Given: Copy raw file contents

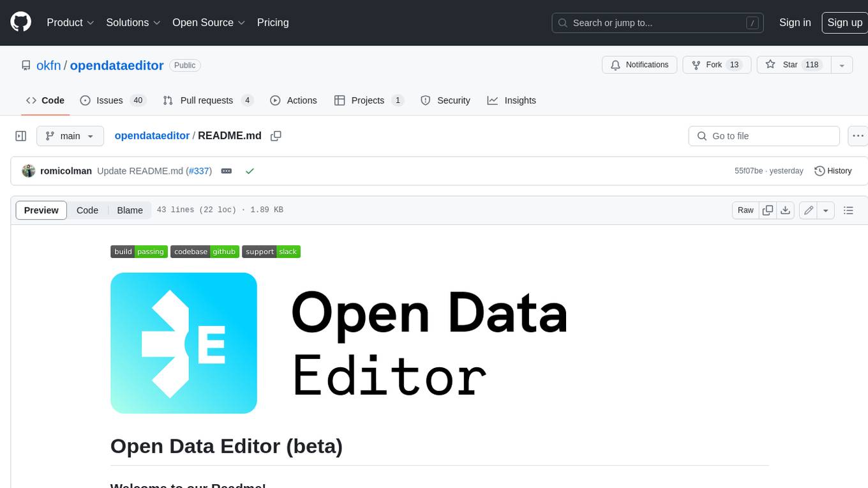Looking at the screenshot, I should 768,210.
